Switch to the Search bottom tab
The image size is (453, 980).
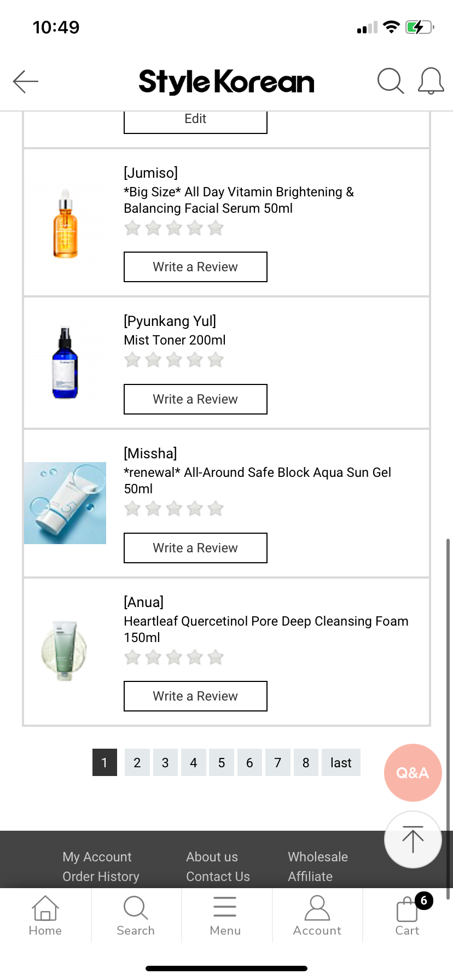(136, 915)
